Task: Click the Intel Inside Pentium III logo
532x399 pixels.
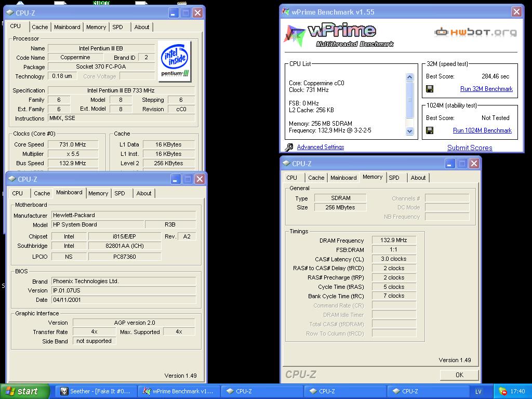Action: tap(175, 61)
